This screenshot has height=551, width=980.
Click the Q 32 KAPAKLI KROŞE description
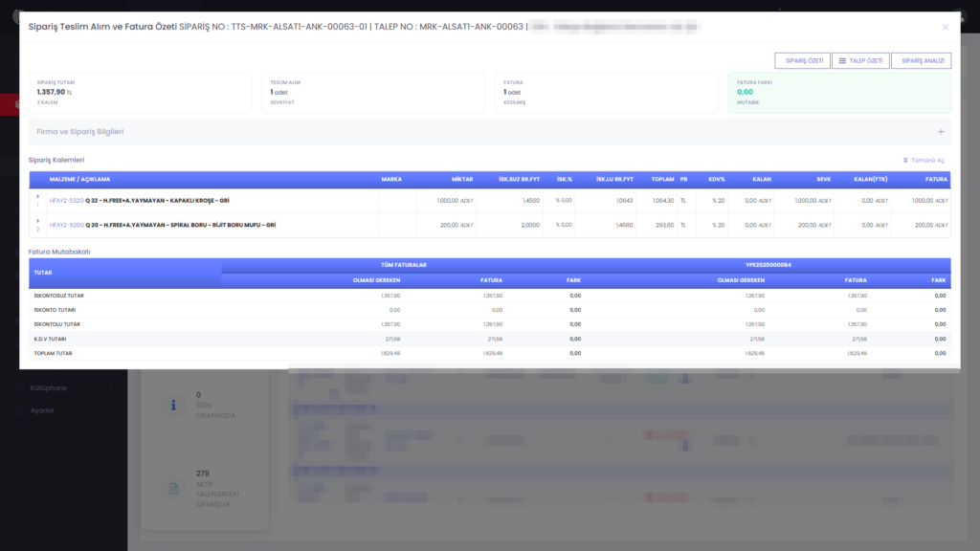(x=158, y=201)
